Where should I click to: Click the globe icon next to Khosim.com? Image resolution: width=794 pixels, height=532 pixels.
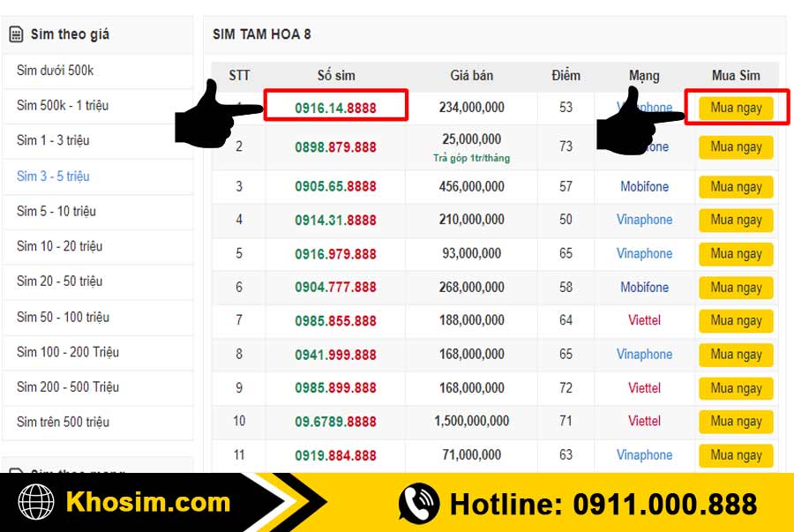coord(36,503)
